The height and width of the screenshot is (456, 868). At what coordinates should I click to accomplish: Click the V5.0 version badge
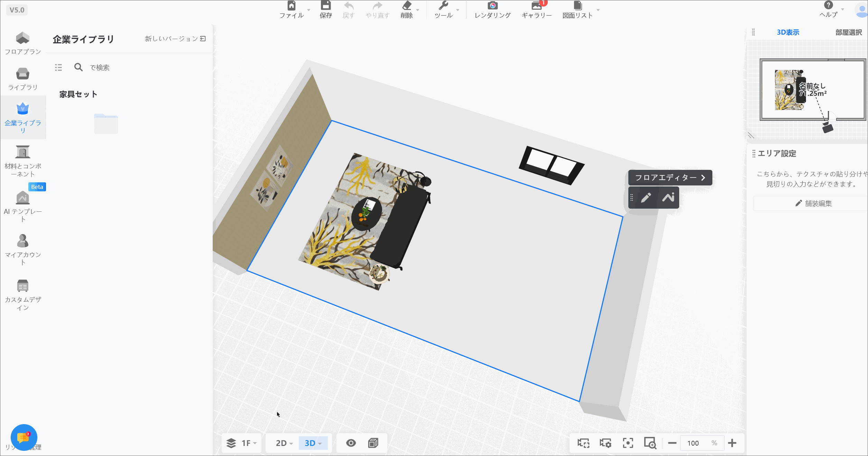tap(17, 10)
